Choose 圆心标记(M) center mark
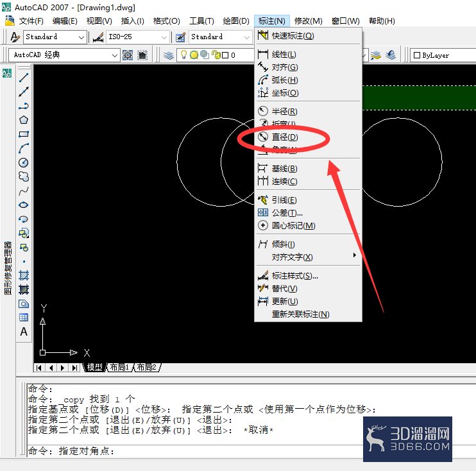The width and height of the screenshot is (476, 471). point(308,226)
